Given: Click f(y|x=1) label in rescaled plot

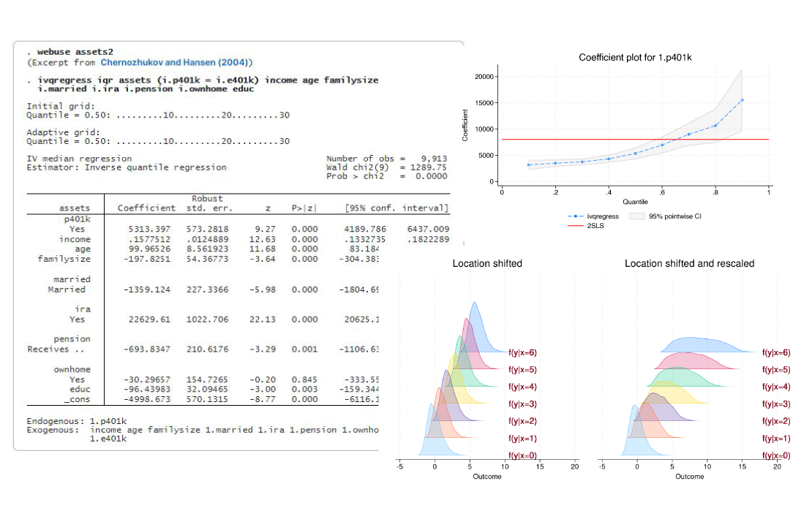Looking at the screenshot, I should point(776,439).
